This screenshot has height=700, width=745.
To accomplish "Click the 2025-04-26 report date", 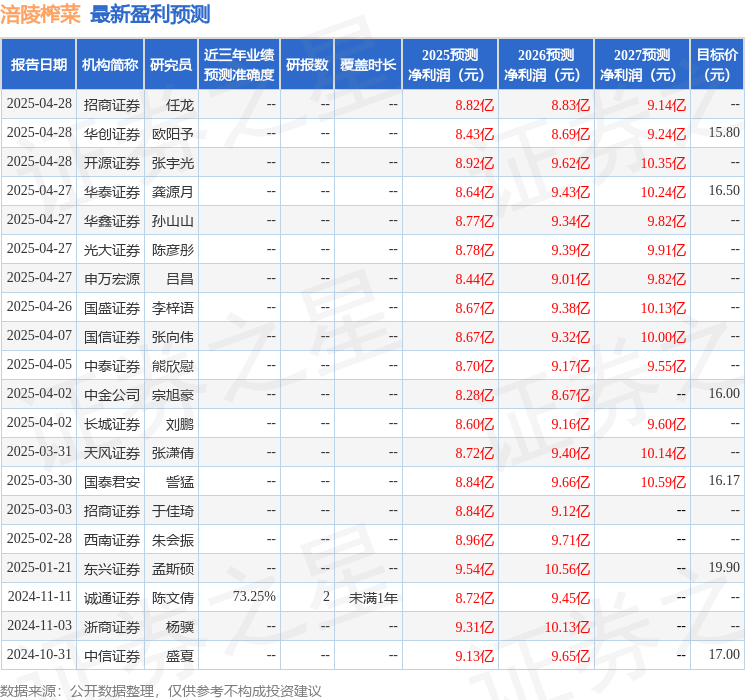I will pos(39,306).
